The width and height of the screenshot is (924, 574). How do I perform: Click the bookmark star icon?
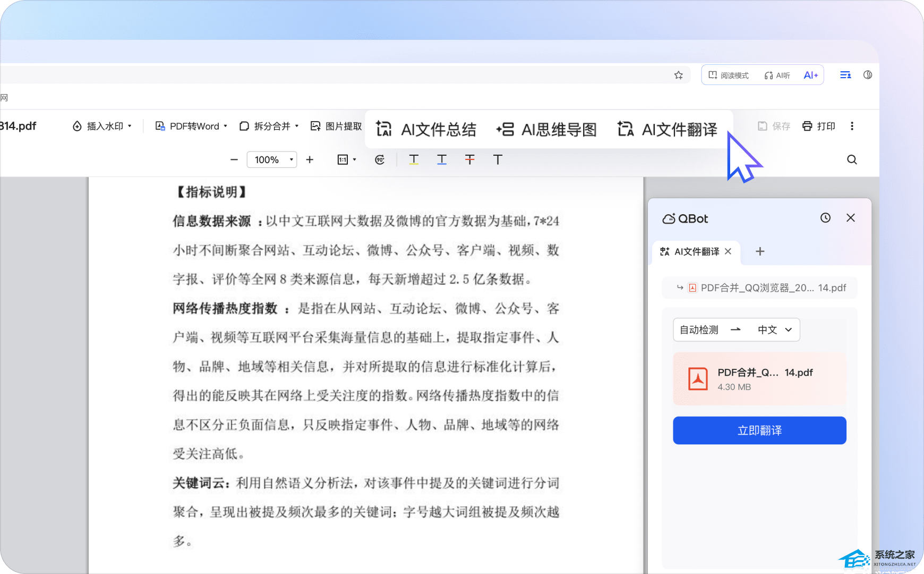(x=678, y=75)
